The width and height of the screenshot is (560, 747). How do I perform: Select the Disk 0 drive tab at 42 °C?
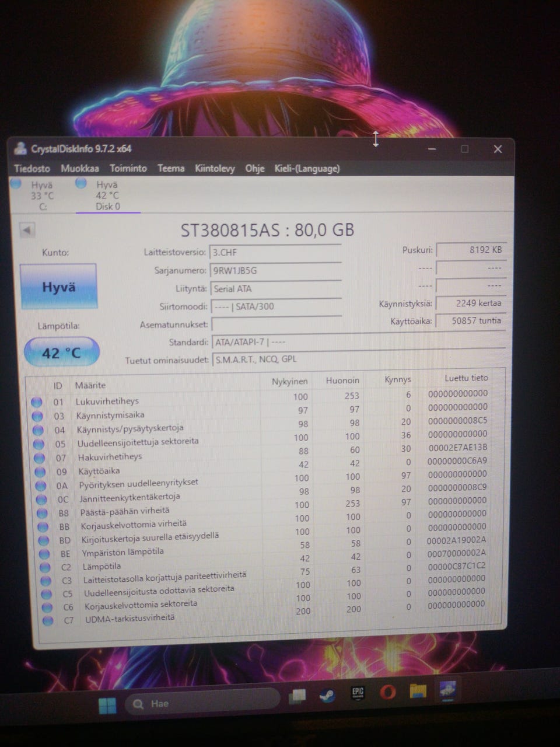pos(107,196)
